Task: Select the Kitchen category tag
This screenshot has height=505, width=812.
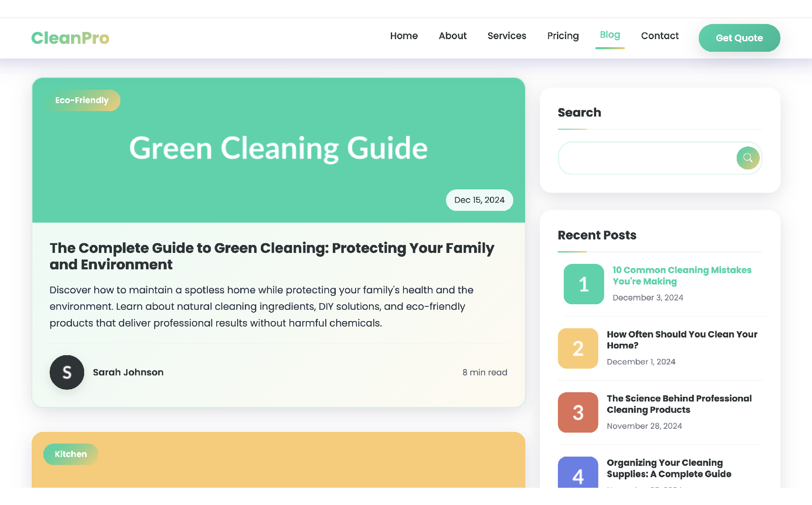Action: click(x=71, y=454)
